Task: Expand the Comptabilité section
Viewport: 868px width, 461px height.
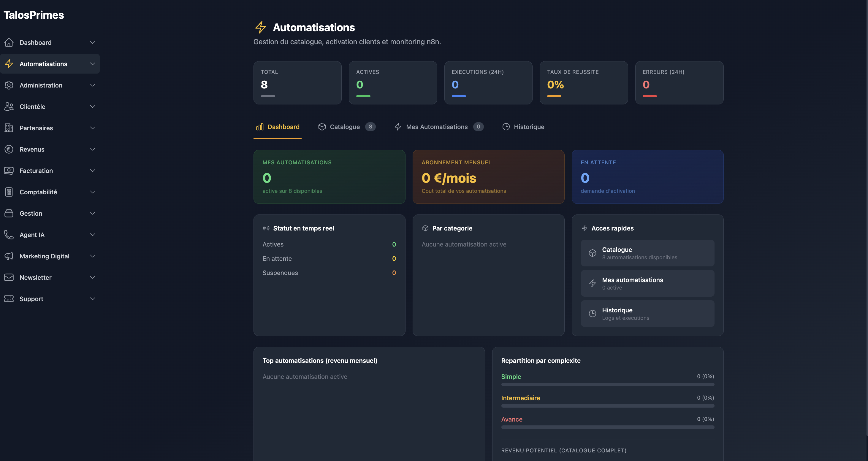Action: [x=93, y=192]
